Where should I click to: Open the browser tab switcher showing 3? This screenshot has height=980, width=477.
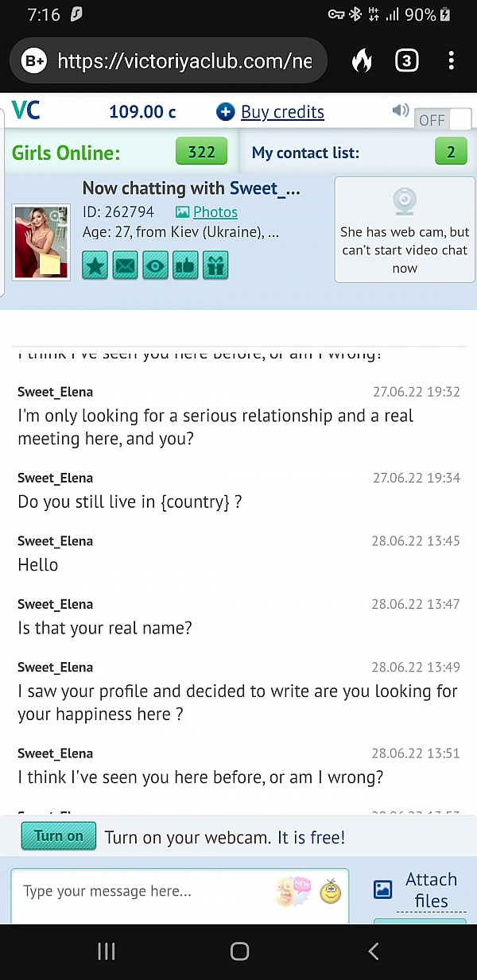point(406,60)
